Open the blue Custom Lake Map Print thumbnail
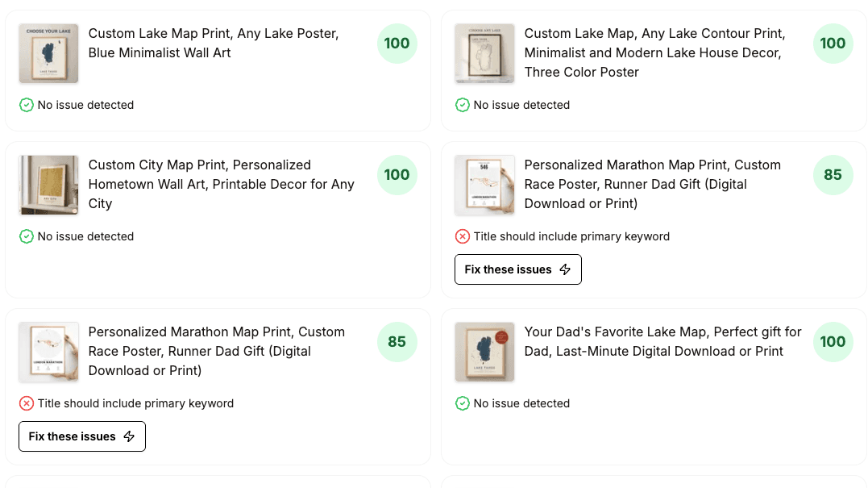Screen dimensions: 868x488 (48, 54)
